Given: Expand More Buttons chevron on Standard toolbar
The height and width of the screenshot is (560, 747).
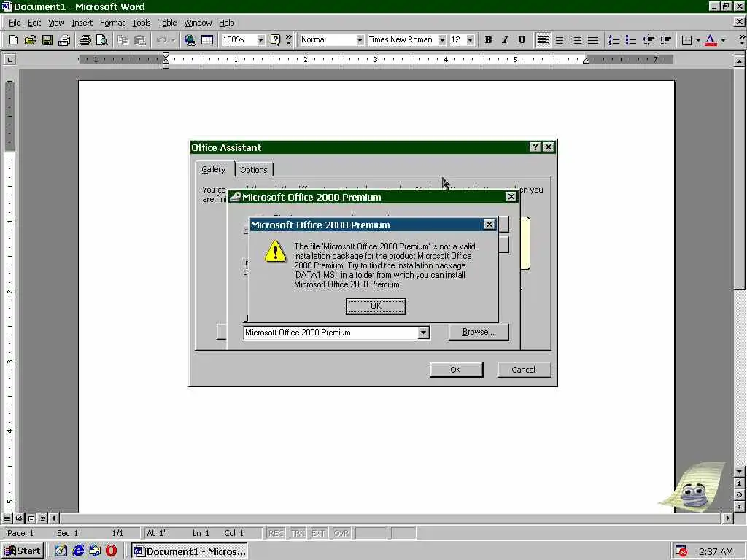Looking at the screenshot, I should [x=288, y=40].
